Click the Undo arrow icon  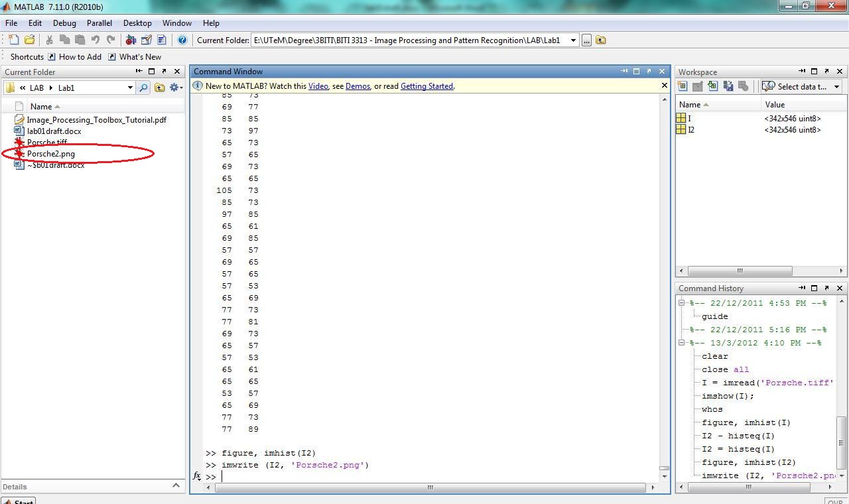[x=96, y=40]
